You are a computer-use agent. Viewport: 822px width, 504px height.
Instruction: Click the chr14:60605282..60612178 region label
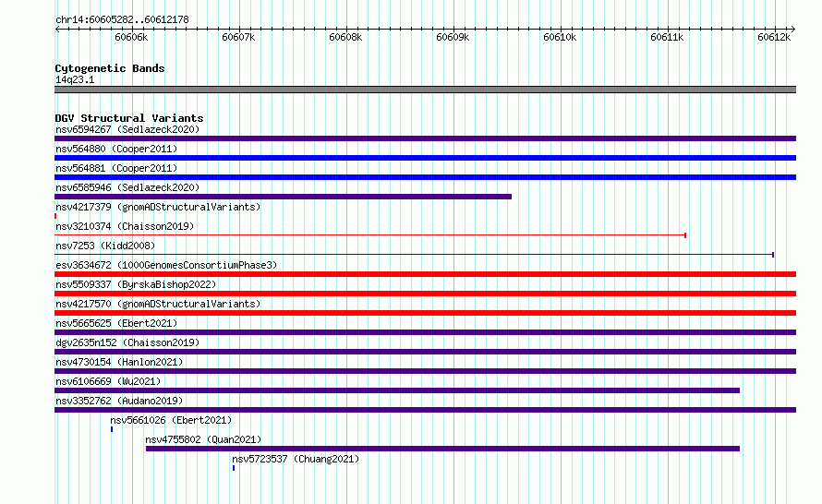pyautogui.click(x=122, y=20)
